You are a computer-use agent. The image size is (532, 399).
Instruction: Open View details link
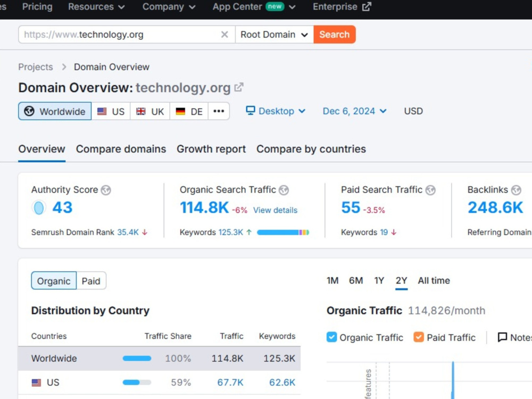(275, 210)
